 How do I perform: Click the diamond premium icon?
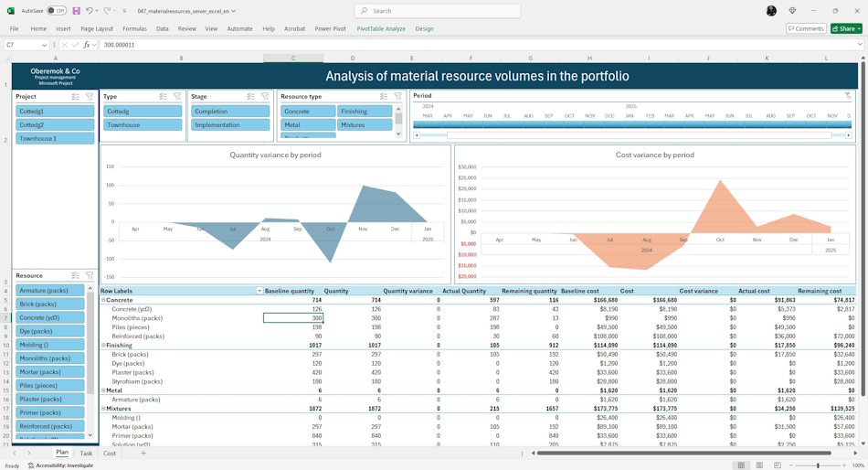click(792, 11)
